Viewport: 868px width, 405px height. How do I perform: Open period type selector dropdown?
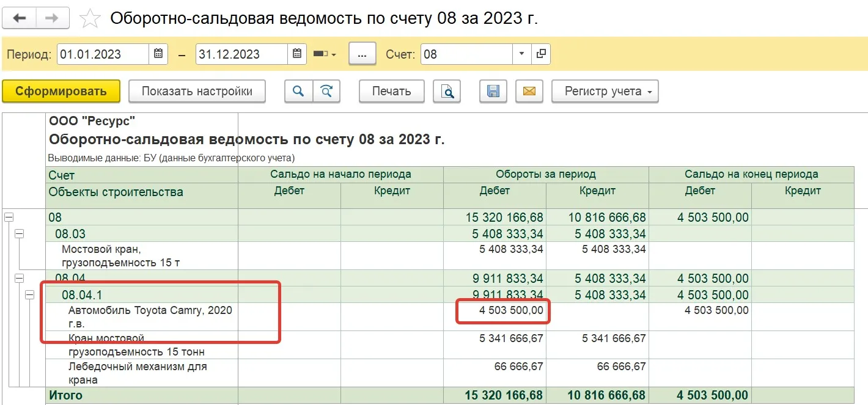(325, 54)
